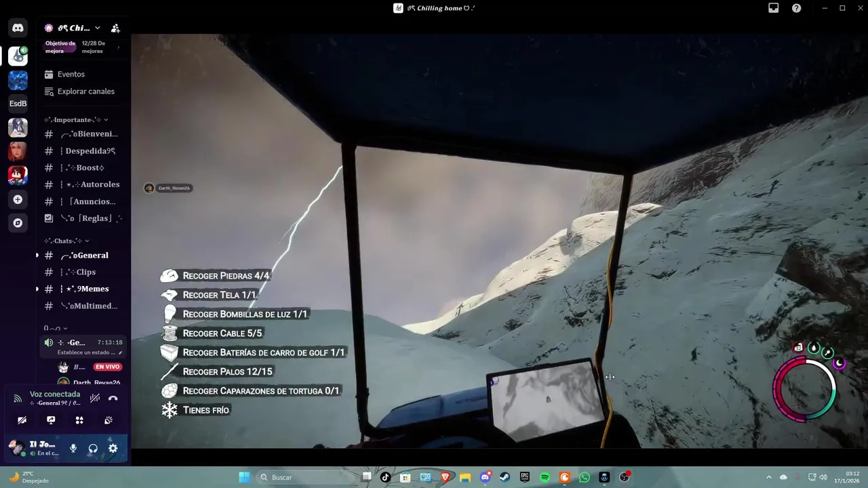
Task: Open the Brave browser from the taskbar
Action: point(446,477)
